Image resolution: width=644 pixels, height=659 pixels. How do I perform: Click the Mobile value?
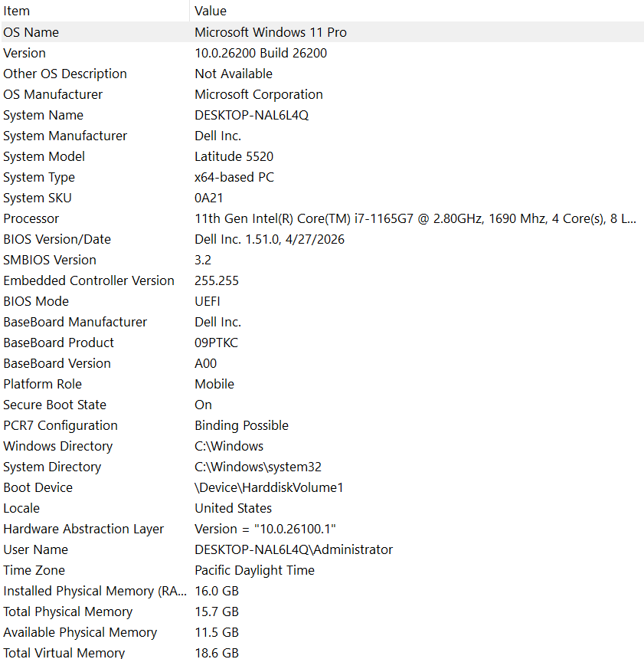[214, 384]
